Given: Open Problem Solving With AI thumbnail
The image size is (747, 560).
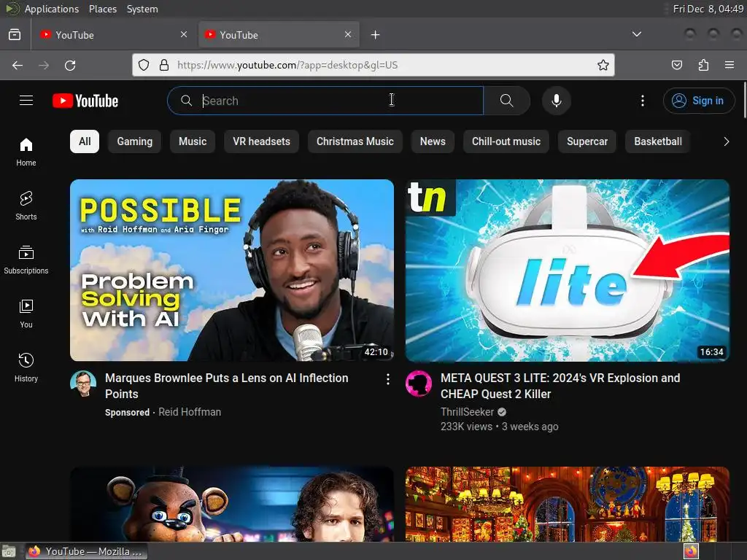Looking at the screenshot, I should coord(232,270).
